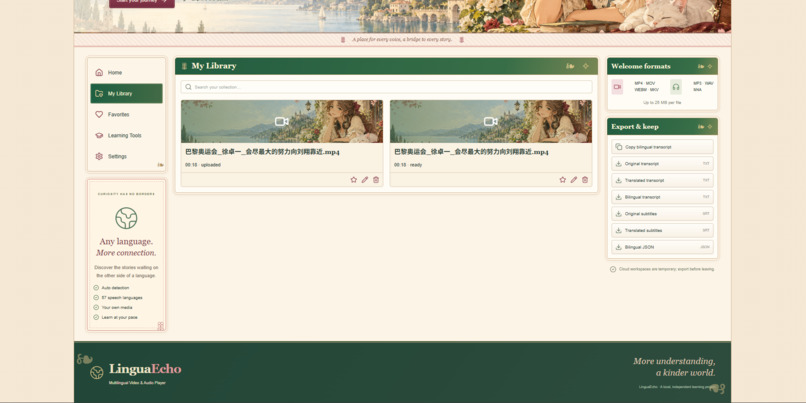Delete the 'ready' video with trash icon
Viewport: 806px width, 403px height.
coord(584,179)
